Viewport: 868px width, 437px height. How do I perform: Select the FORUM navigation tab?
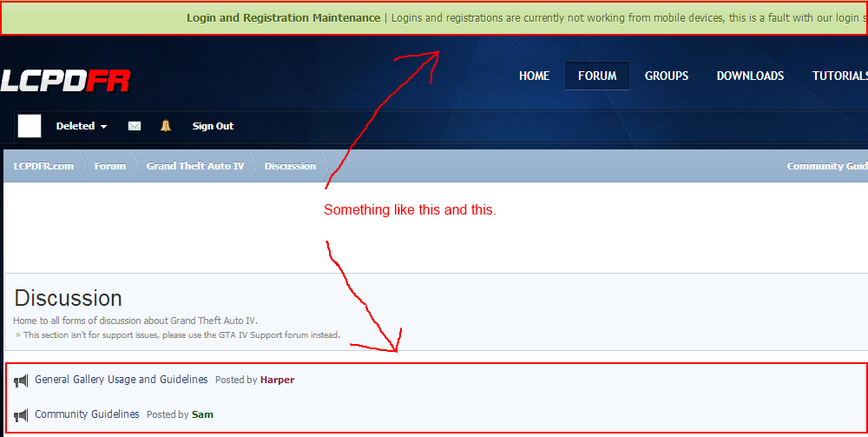[597, 76]
